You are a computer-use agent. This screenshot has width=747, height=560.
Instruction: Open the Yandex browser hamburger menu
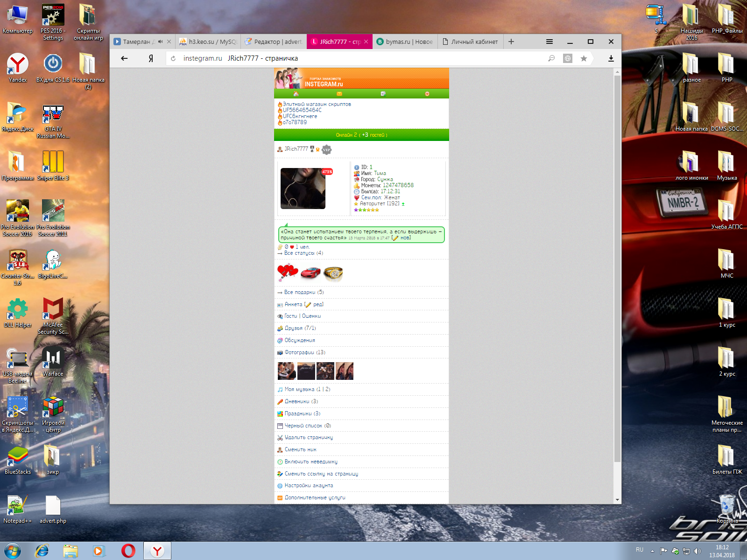[550, 42]
